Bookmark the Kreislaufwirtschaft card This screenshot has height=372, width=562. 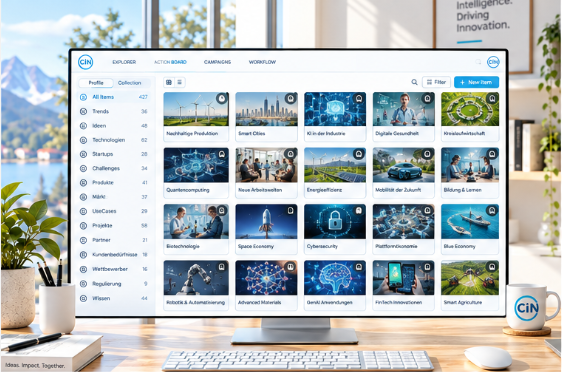pyautogui.click(x=492, y=98)
